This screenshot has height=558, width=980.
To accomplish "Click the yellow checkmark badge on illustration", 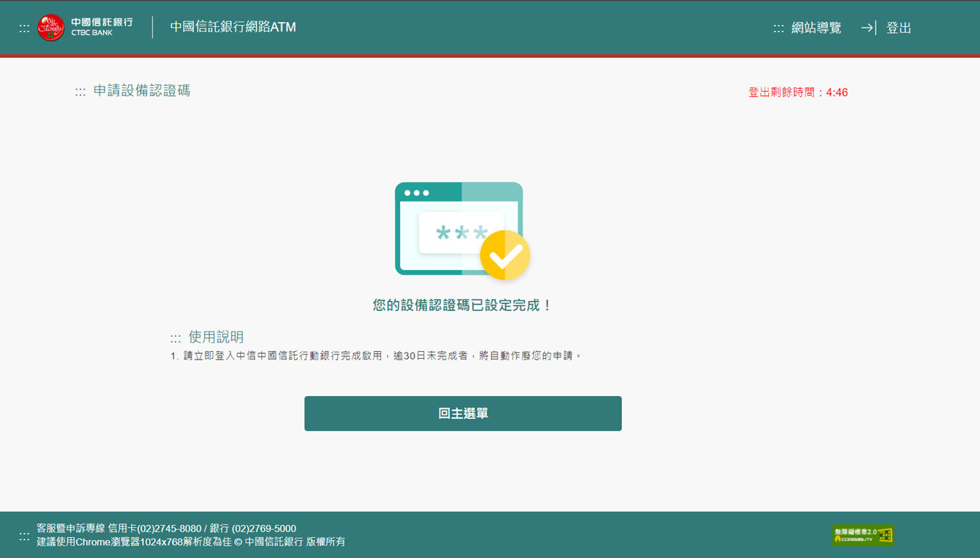I will (x=505, y=255).
